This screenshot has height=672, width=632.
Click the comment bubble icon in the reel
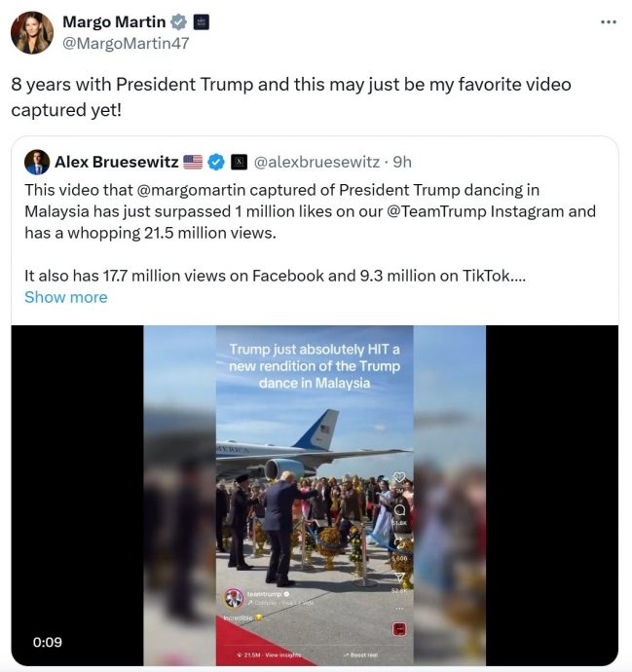pyautogui.click(x=399, y=510)
